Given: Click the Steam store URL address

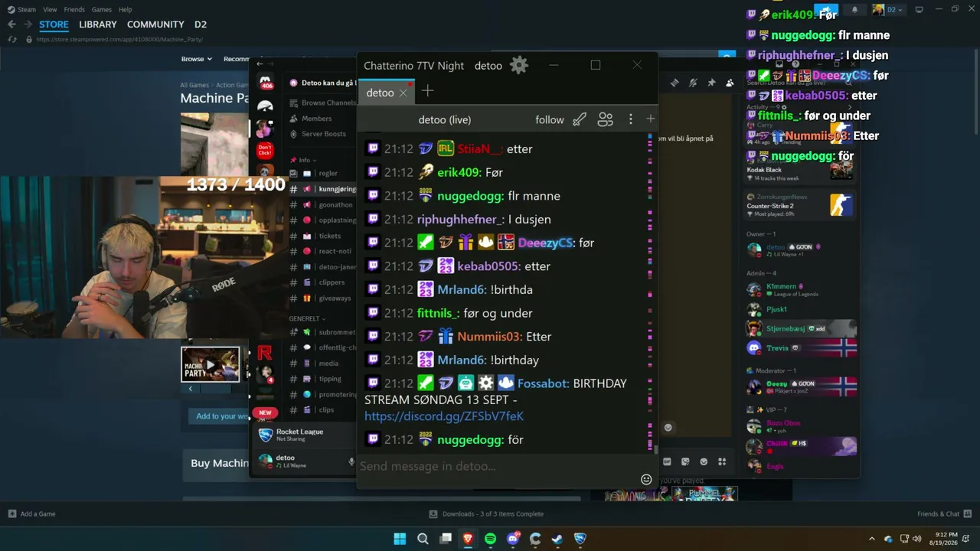Looking at the screenshot, I should 121,40.
